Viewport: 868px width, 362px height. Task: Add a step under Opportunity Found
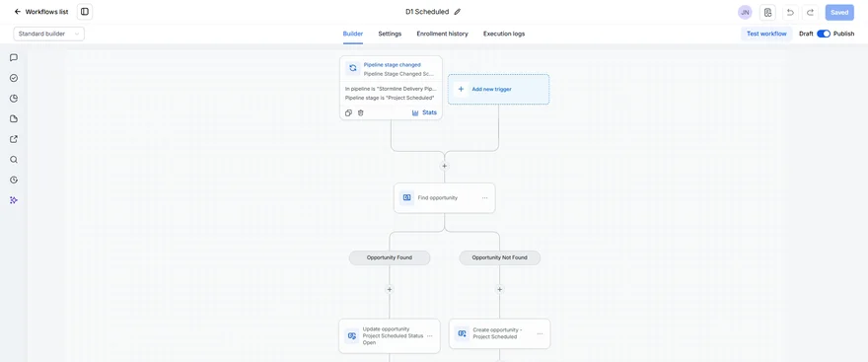click(x=390, y=289)
